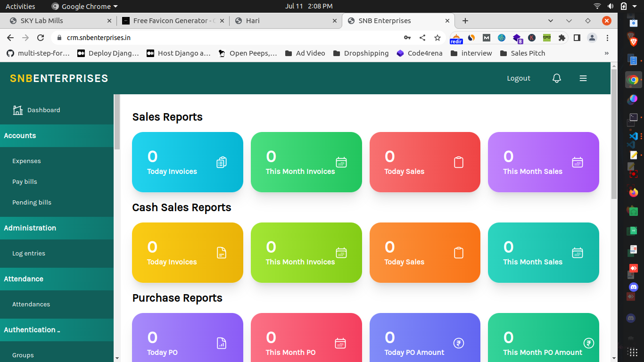Open the Chrome profile avatar
Screen dimensions: 644x362
(x=592, y=38)
